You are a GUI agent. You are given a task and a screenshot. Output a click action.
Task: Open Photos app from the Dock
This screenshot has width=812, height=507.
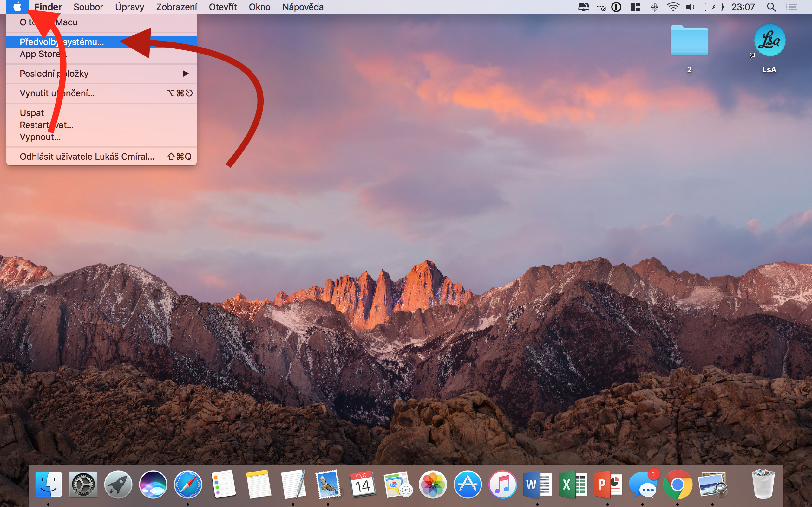(433, 485)
